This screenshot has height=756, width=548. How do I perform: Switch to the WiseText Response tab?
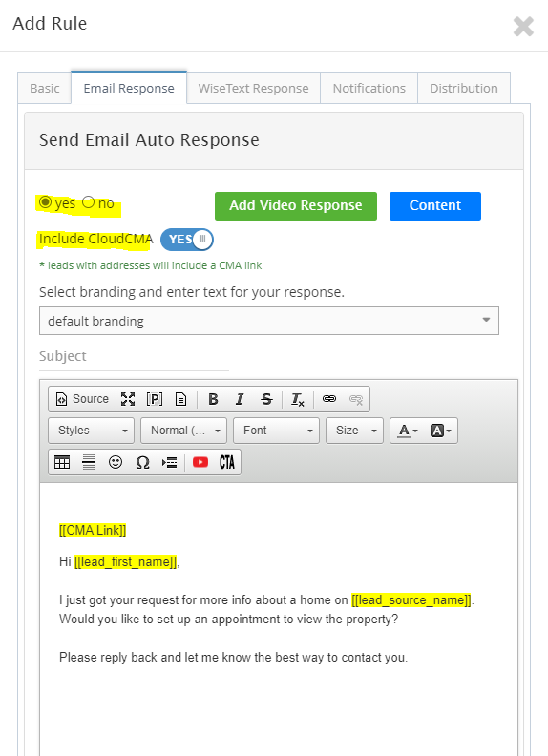253,88
